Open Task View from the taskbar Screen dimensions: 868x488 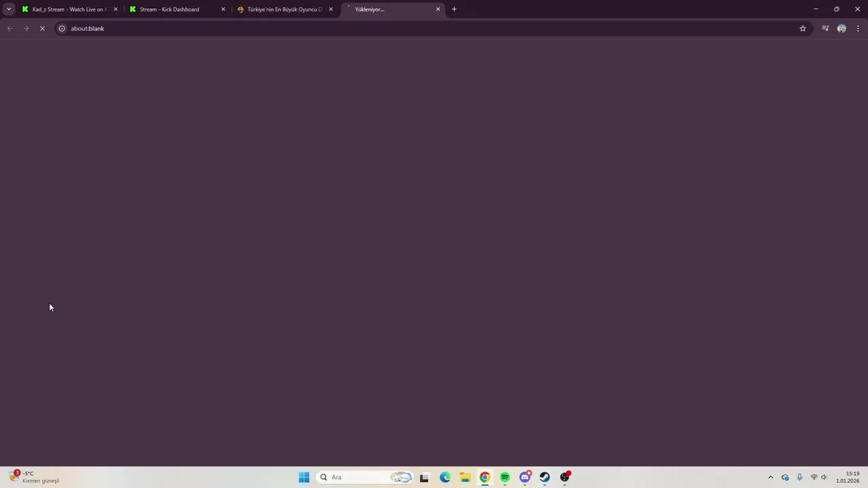point(425,477)
